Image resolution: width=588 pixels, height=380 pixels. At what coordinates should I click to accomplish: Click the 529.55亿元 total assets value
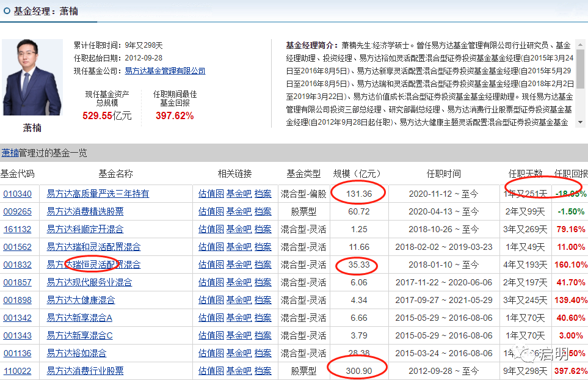[x=107, y=115]
